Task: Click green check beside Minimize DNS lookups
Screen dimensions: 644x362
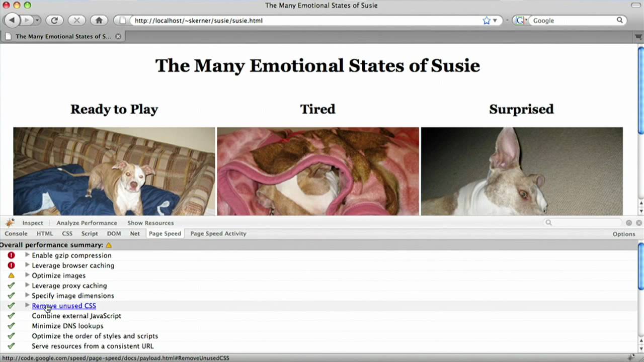Action: tap(11, 326)
